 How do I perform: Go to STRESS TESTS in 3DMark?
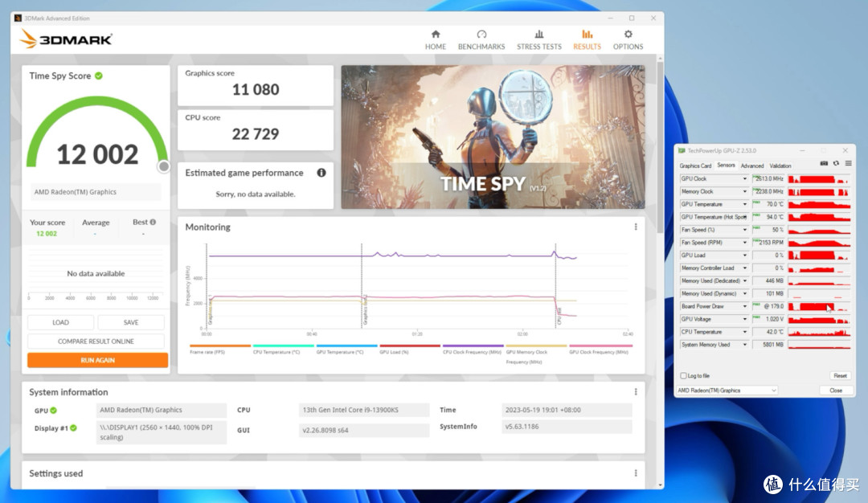click(538, 40)
